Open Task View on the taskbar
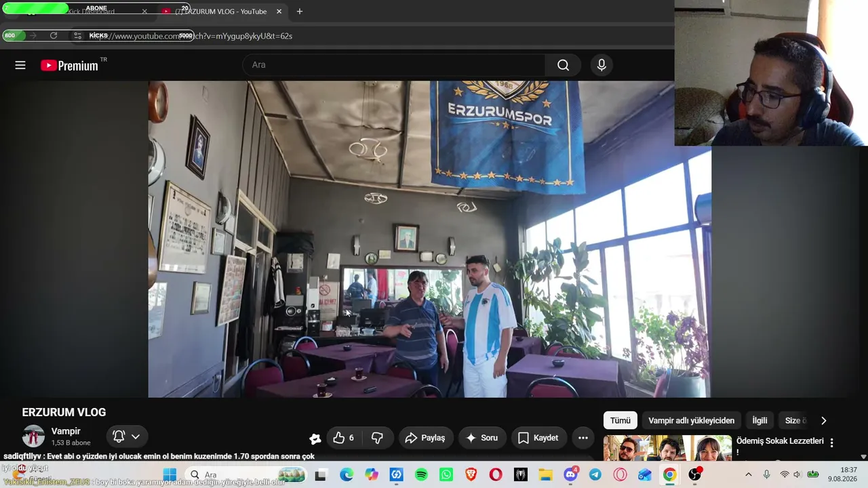Viewport: 868px width, 488px height. tap(320, 474)
